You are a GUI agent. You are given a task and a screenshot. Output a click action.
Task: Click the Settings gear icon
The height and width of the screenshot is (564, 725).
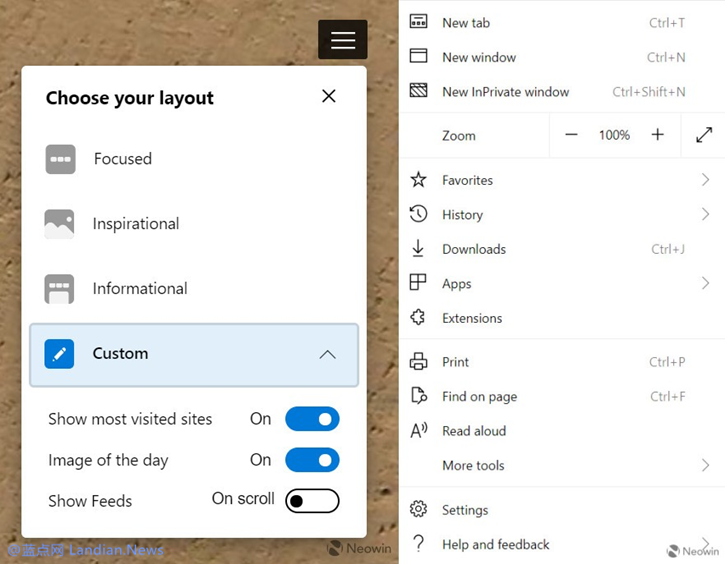point(419,510)
